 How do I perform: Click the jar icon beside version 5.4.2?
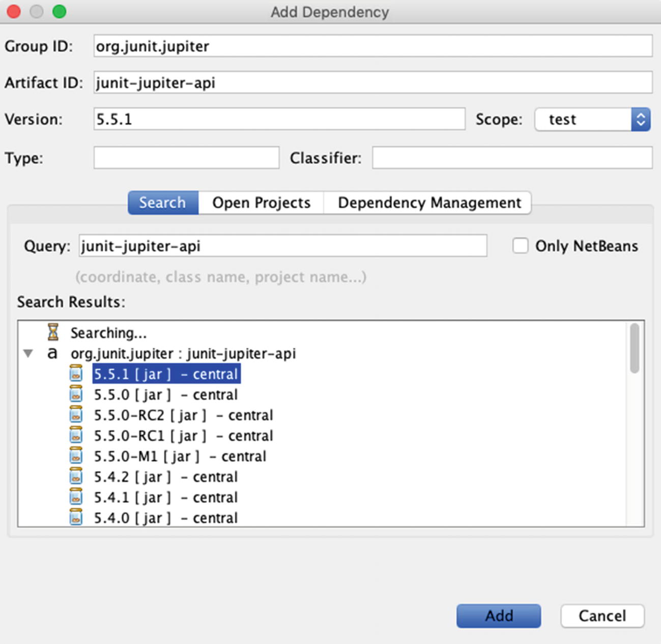76,477
